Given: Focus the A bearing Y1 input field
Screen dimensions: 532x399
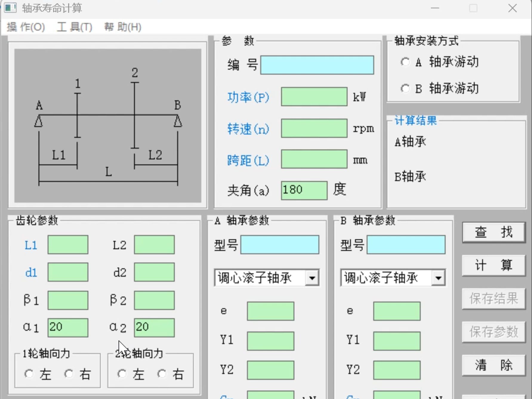Looking at the screenshot, I should point(271,341).
